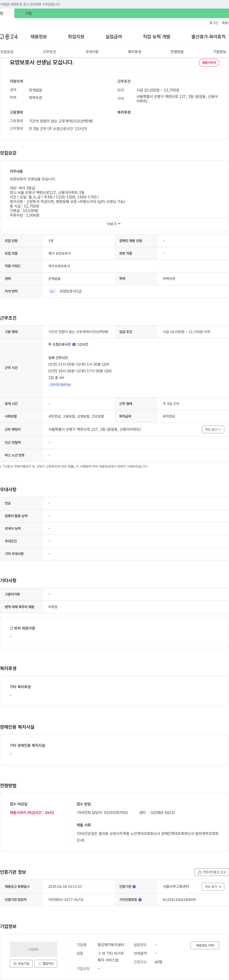Open 지도 보기 for 서울서부고용센터
The width and height of the screenshot is (229, 980).
tap(213, 886)
